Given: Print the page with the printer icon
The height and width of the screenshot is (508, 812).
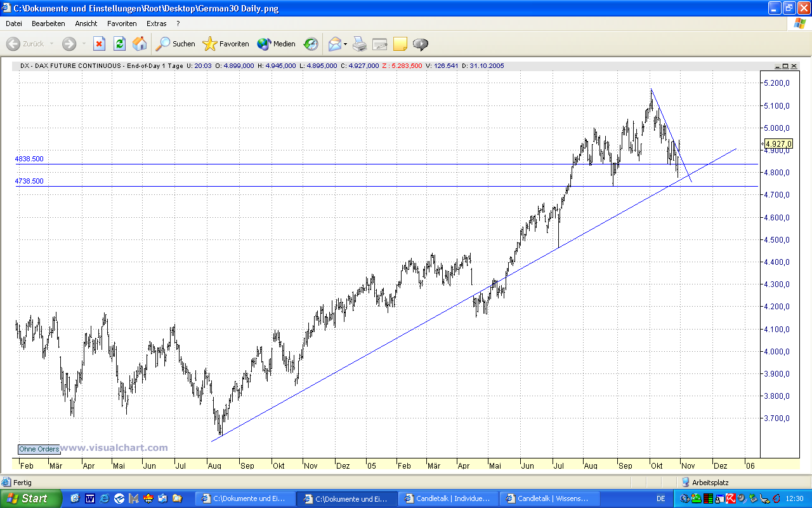Looking at the screenshot, I should tap(360, 44).
